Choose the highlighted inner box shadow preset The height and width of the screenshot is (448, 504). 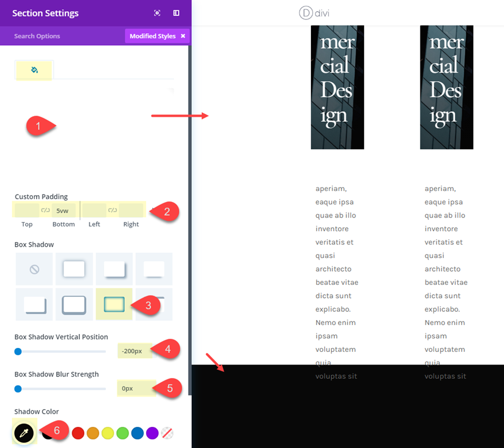(114, 304)
